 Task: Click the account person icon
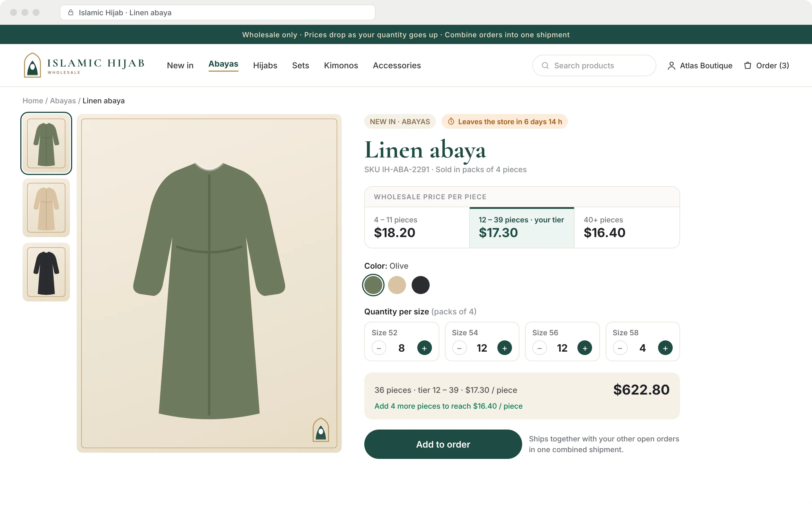coord(671,65)
